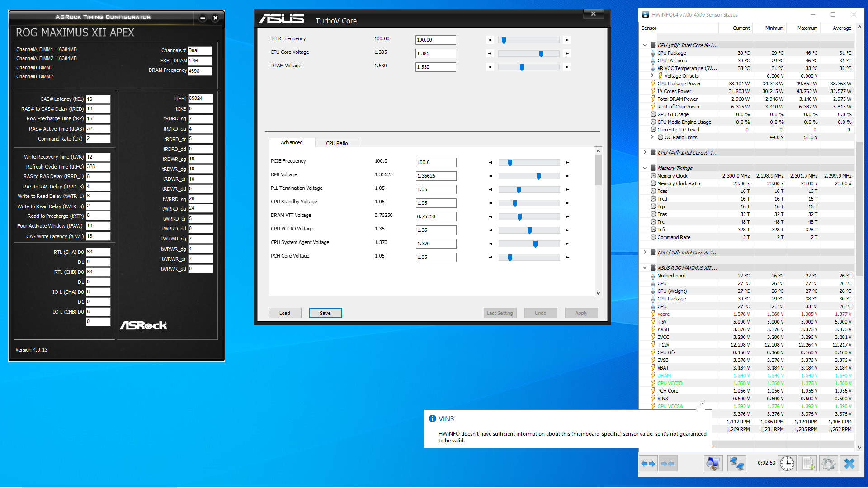The height and width of the screenshot is (488, 868).
Task: Click the Load button in TurboV Core
Action: pos(284,313)
